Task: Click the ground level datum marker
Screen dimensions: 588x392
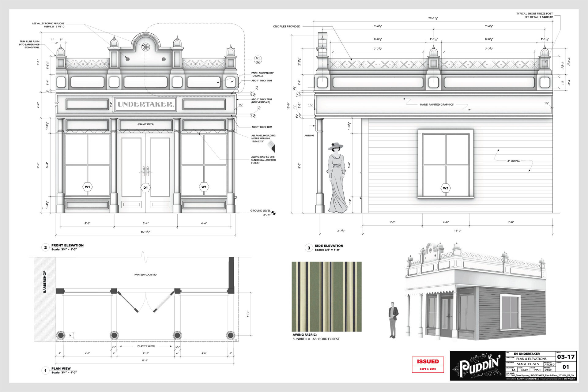Action: tap(273, 213)
